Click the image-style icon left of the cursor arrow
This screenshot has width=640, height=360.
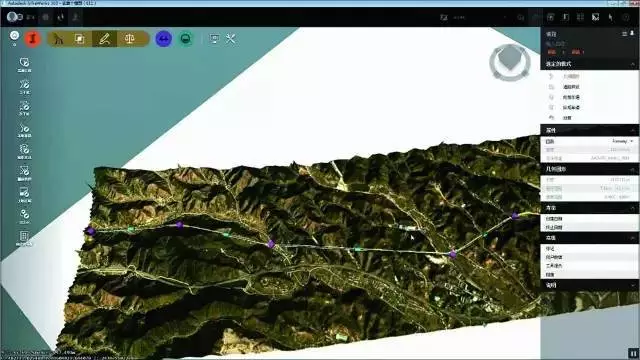[x=596, y=17]
